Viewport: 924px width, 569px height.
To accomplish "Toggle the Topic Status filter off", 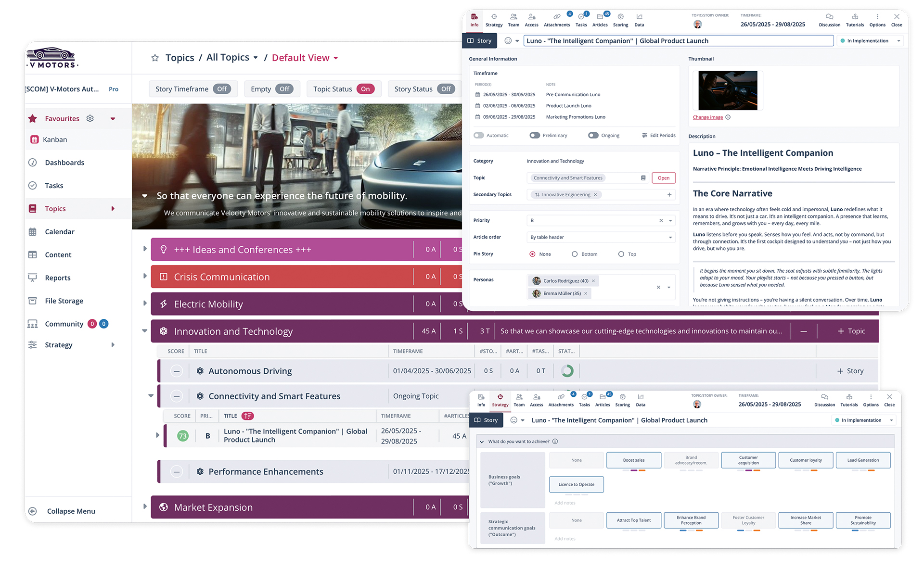I will coord(365,89).
